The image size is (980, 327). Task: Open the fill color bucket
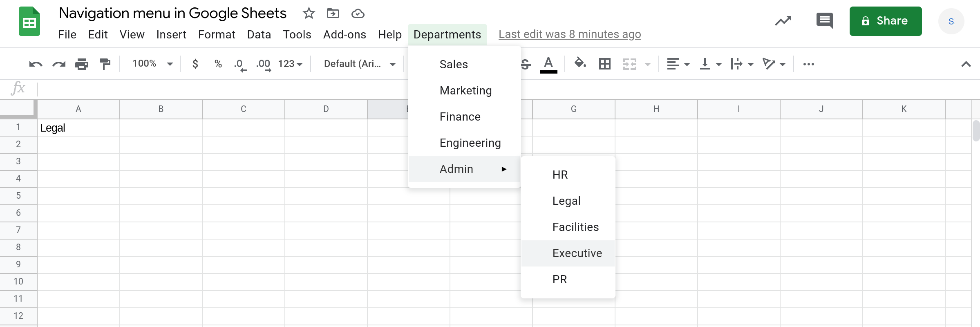pyautogui.click(x=580, y=63)
